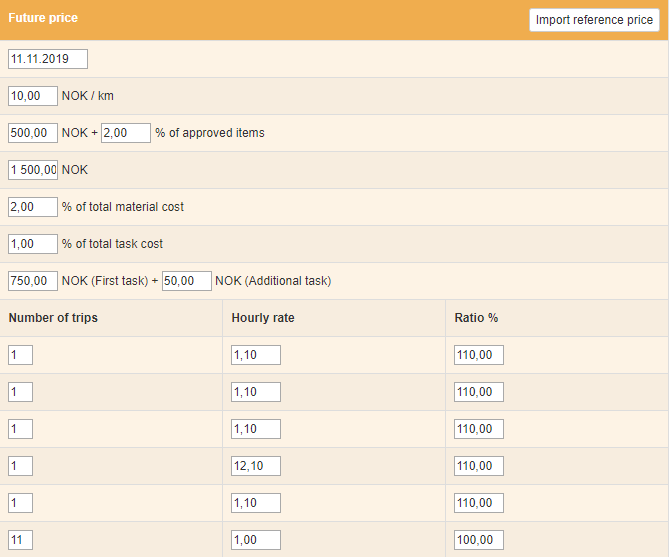Screen dimensions: 669x557
Task: Click the first row's Number of trips field
Action: click(x=21, y=355)
